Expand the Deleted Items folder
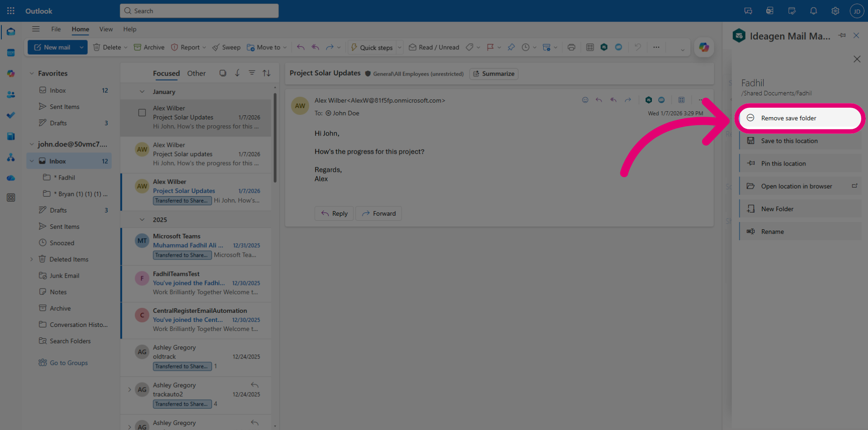This screenshot has width=868, height=430. pyautogui.click(x=32, y=259)
